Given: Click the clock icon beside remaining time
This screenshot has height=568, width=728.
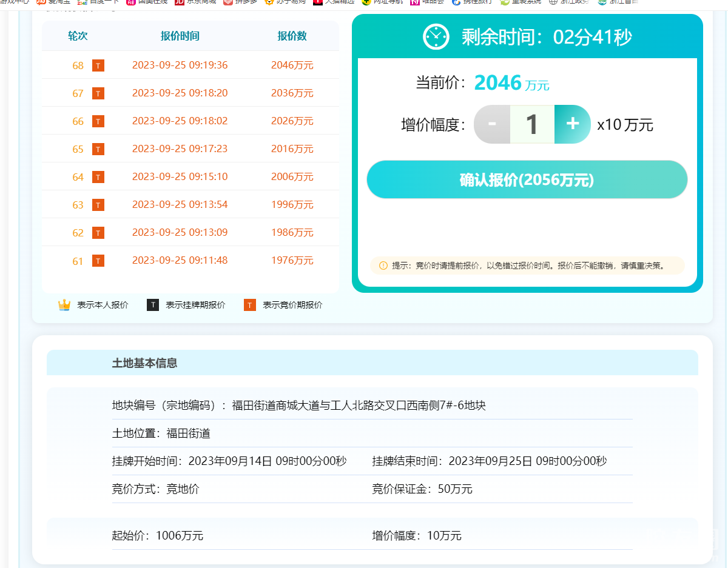Looking at the screenshot, I should coord(436,37).
